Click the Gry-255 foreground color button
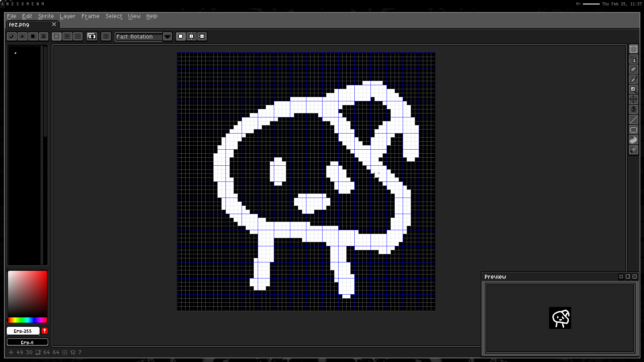644x362 pixels. pyautogui.click(x=23, y=331)
